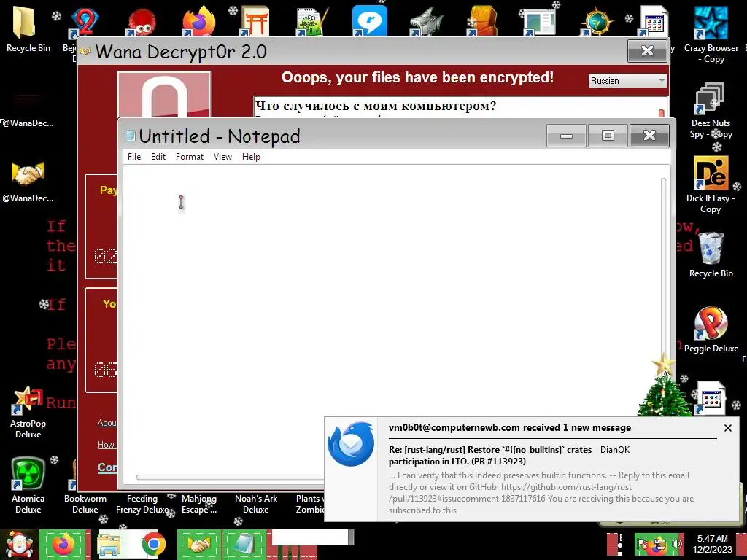Open the red torii gate desktop shortcut

tap(255, 22)
